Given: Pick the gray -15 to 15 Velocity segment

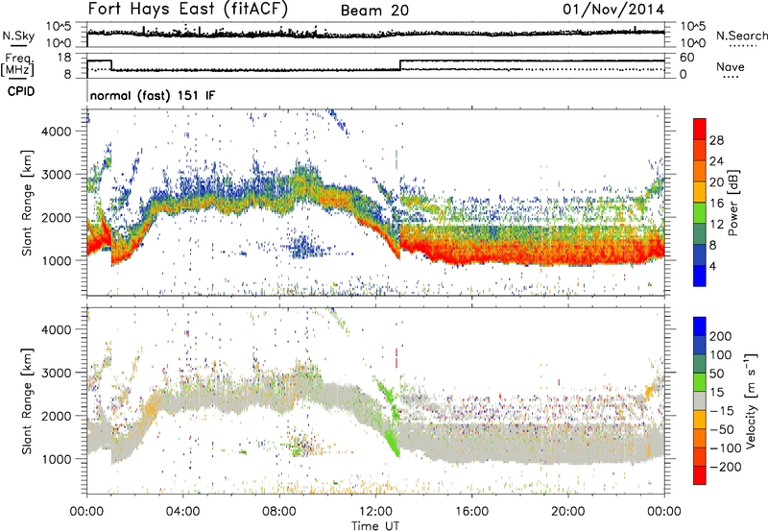Looking at the screenshot, I should pyautogui.click(x=700, y=401).
